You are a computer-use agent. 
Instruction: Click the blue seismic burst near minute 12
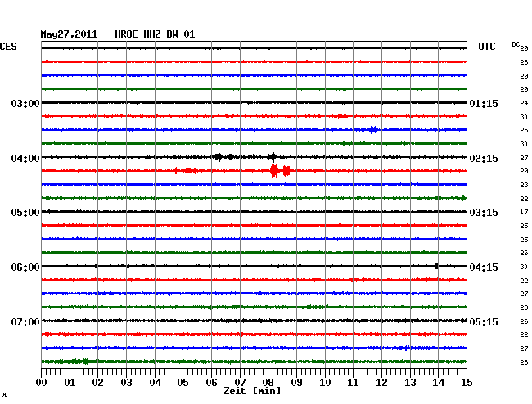(373, 130)
